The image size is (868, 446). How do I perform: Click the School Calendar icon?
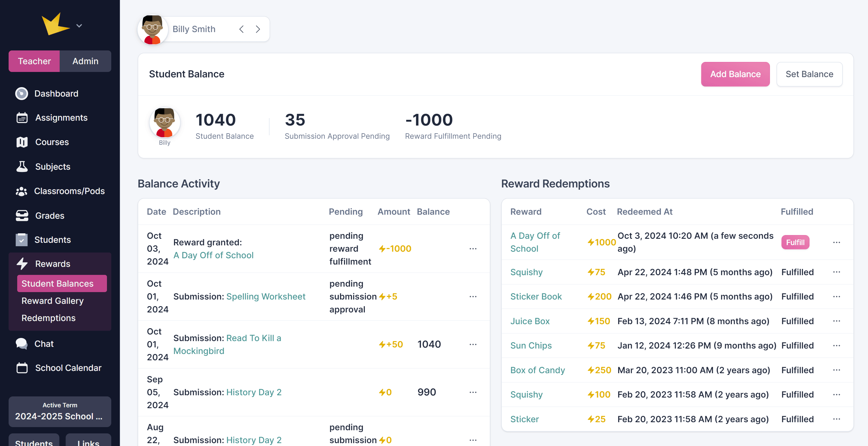[x=22, y=368]
